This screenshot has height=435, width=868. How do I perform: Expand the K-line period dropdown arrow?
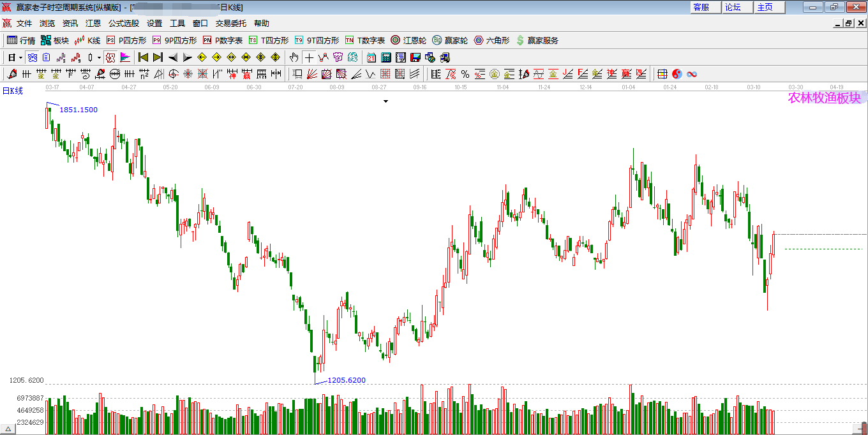click(20, 57)
